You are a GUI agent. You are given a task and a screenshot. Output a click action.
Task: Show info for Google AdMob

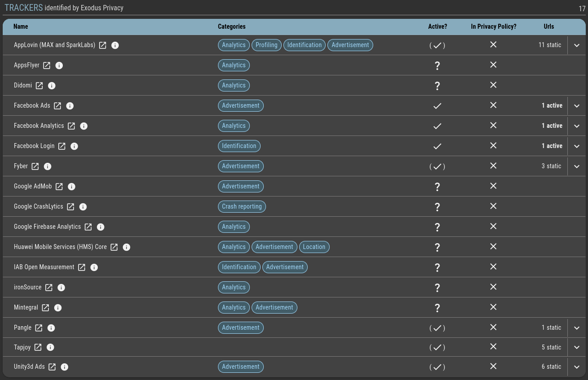coord(72,187)
